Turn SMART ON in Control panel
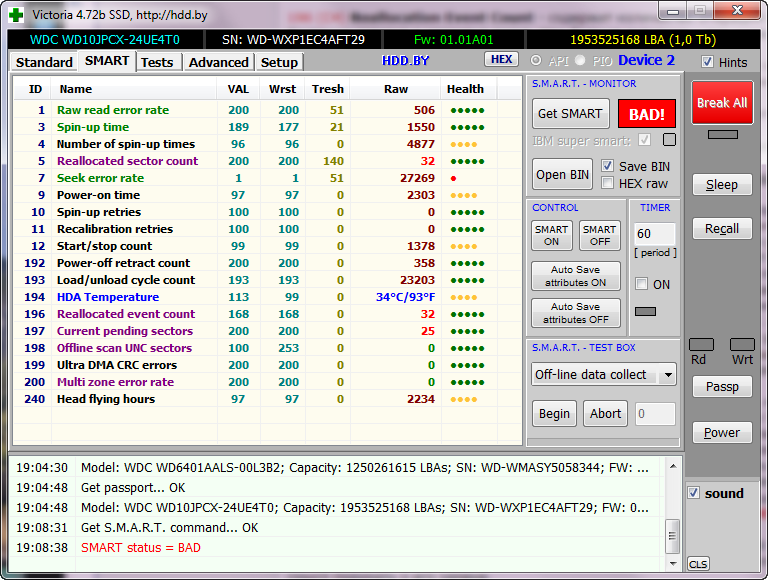This screenshot has width=768, height=580. [x=551, y=236]
